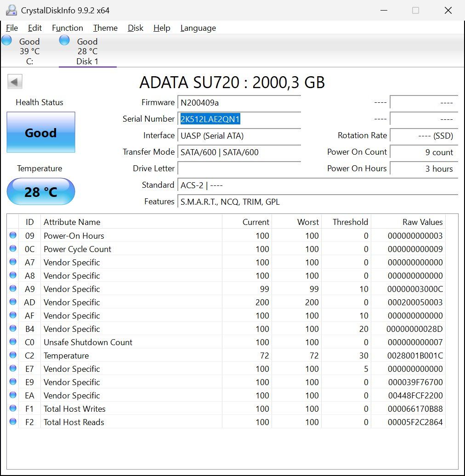The width and height of the screenshot is (465, 476).
Task: Open the Edit menu
Action: [34, 28]
